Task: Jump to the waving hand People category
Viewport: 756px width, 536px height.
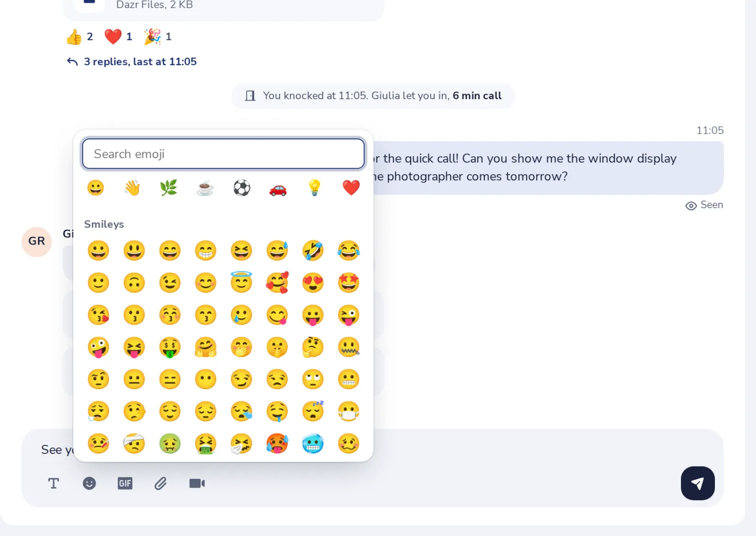Action: tap(132, 188)
